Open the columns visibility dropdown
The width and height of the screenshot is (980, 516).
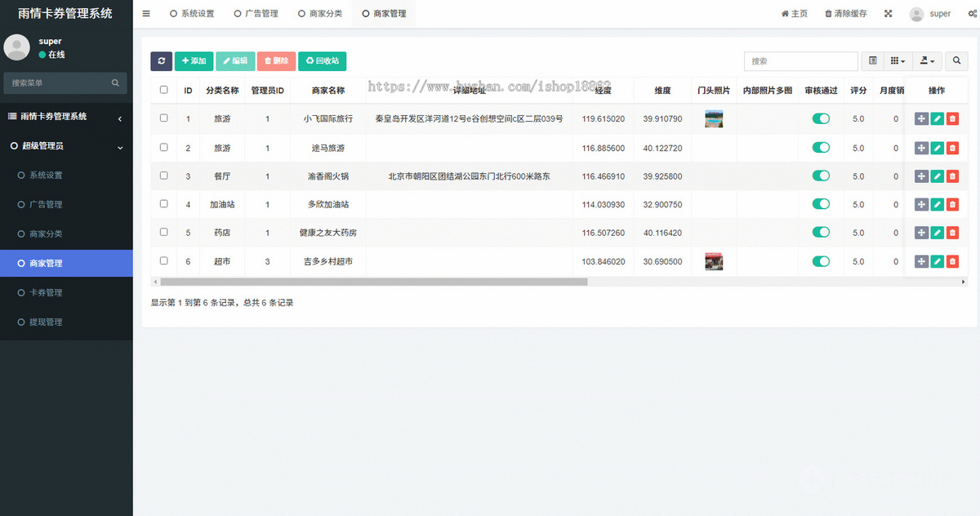click(897, 60)
